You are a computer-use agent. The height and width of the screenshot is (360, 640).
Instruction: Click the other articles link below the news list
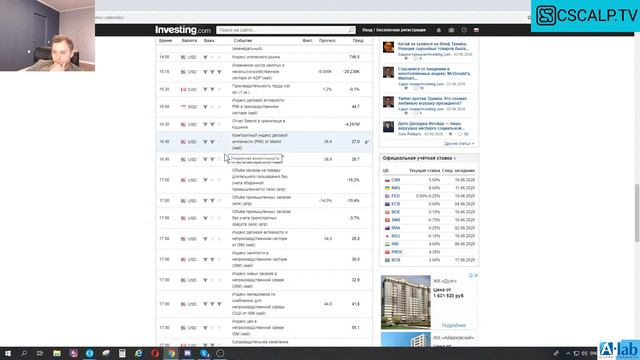click(x=459, y=144)
